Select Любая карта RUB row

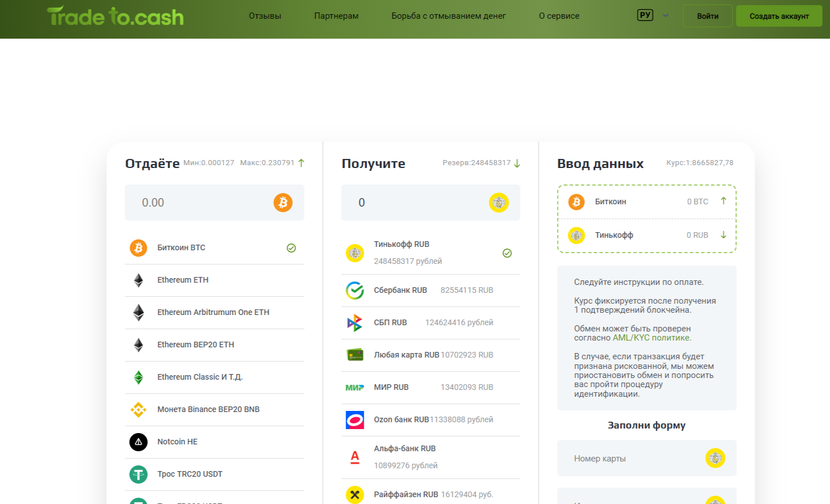tap(431, 355)
